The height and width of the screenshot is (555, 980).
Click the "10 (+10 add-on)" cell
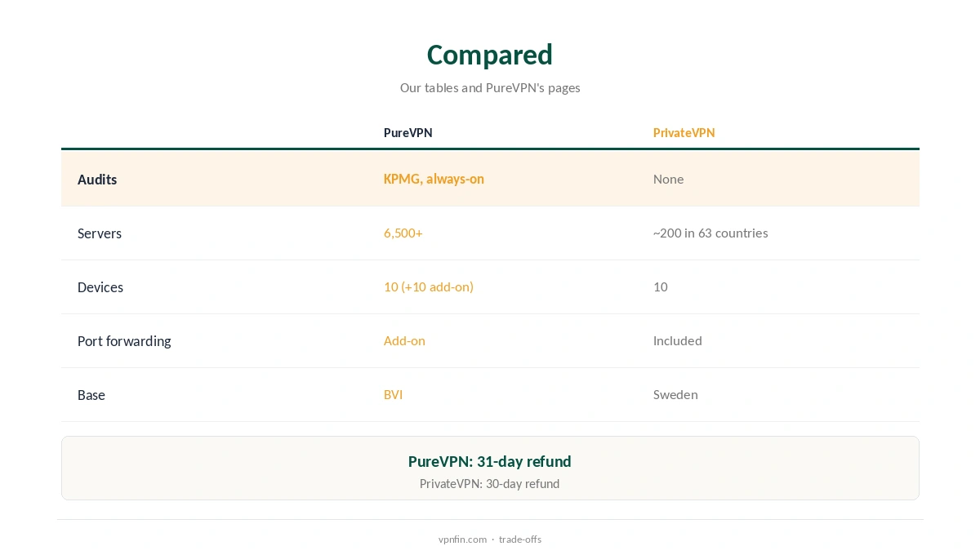tap(429, 286)
